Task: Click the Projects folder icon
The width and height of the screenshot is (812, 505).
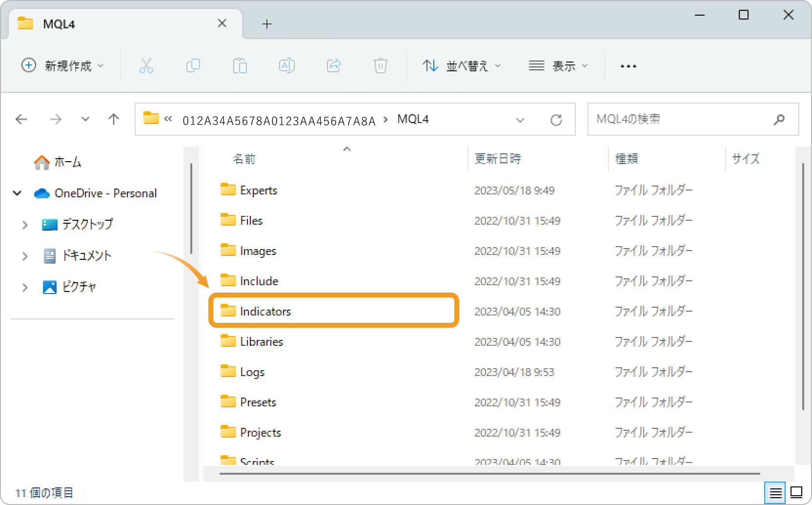Action: pos(228,432)
